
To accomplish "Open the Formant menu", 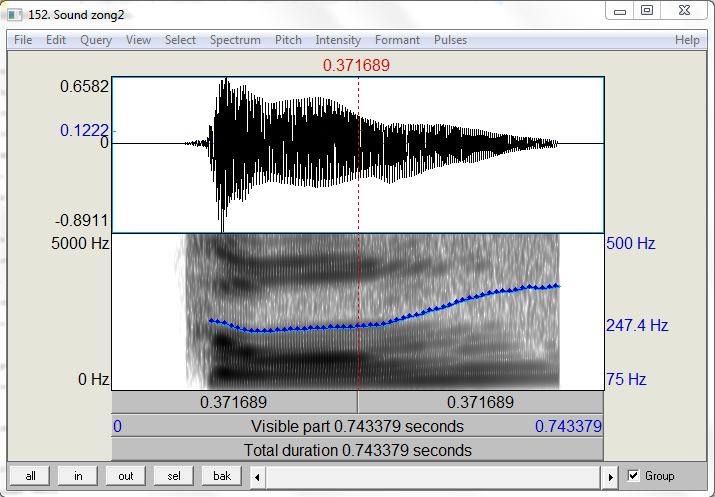I will pos(397,40).
